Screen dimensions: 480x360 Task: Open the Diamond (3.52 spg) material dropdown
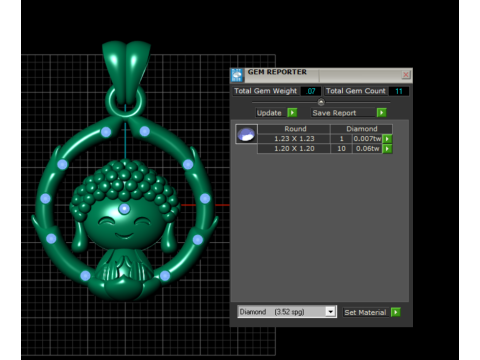point(330,312)
